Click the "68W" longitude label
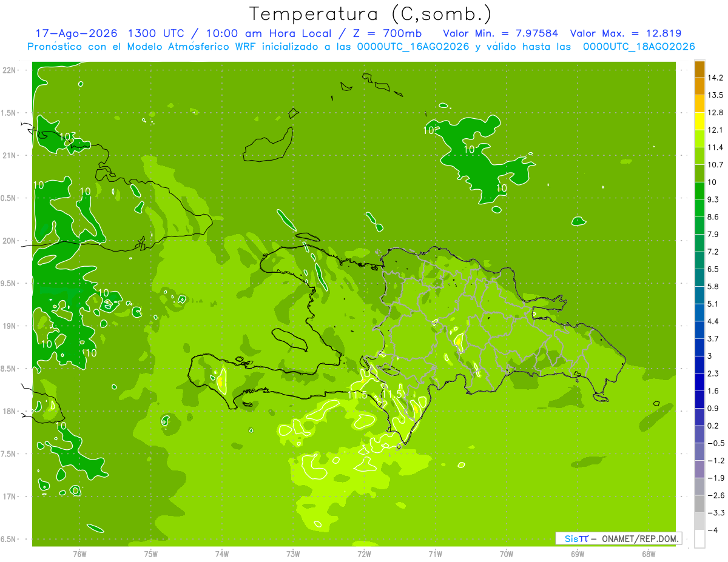The height and width of the screenshot is (562, 728). point(649,554)
